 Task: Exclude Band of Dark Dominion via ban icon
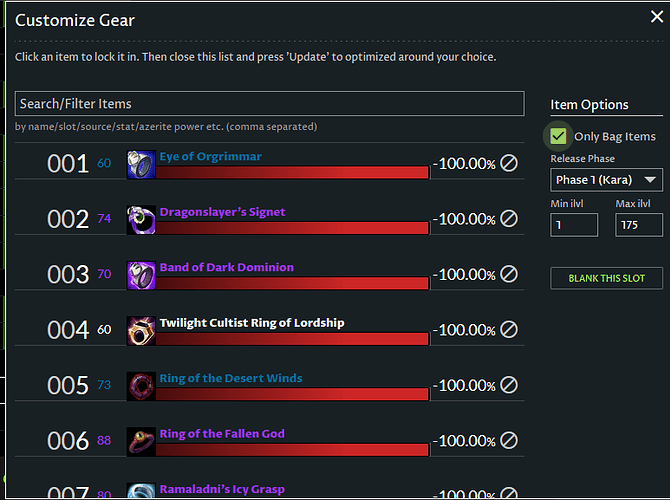pyautogui.click(x=509, y=274)
